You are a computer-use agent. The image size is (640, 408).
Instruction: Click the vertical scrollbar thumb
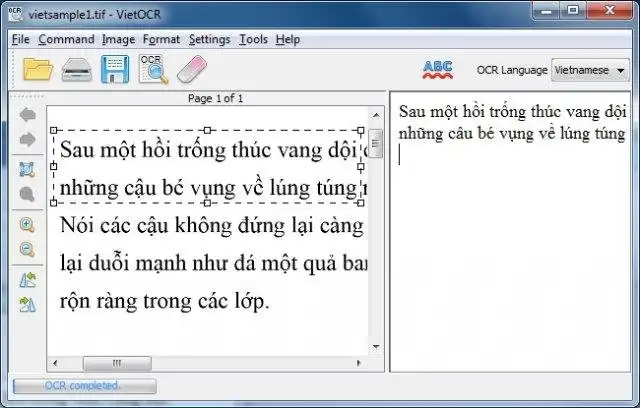376,143
